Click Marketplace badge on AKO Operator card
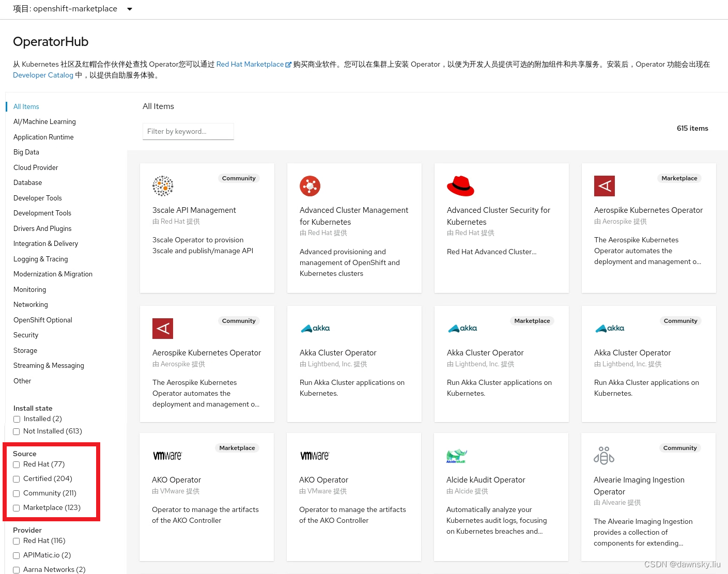The height and width of the screenshot is (574, 728). [x=237, y=448]
